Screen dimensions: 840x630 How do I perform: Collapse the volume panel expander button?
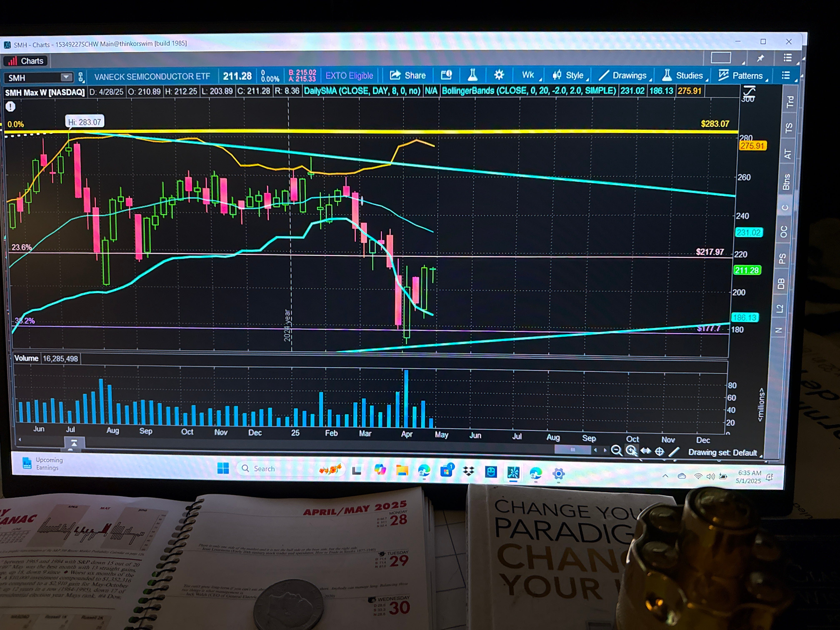coord(74,443)
